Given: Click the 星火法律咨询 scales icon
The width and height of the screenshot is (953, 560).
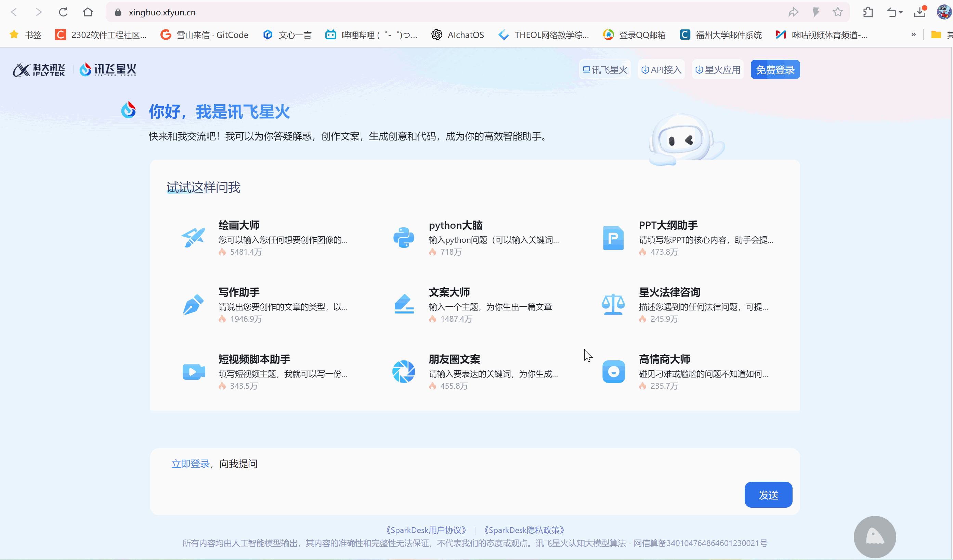Looking at the screenshot, I should pos(613,305).
